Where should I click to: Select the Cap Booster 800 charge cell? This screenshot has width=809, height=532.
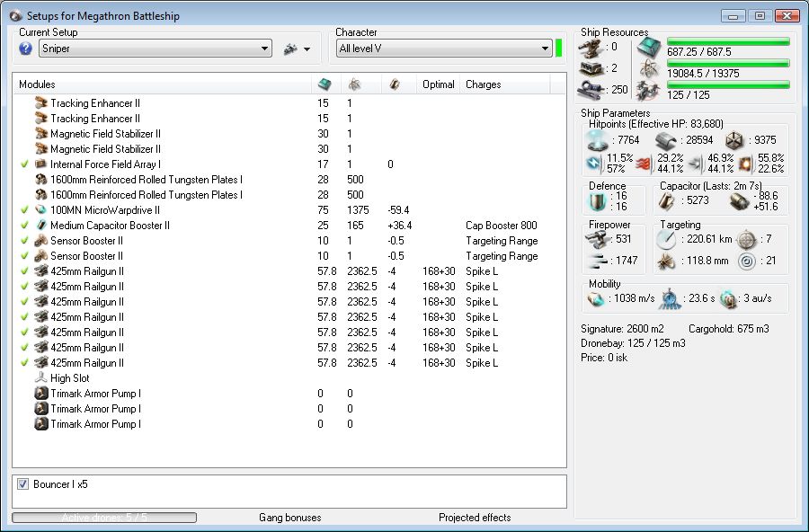tap(501, 226)
